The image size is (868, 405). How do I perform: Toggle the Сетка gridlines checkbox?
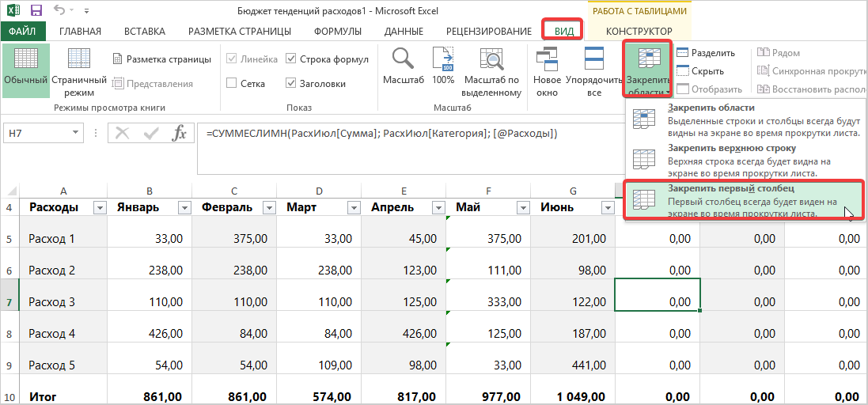click(x=233, y=84)
